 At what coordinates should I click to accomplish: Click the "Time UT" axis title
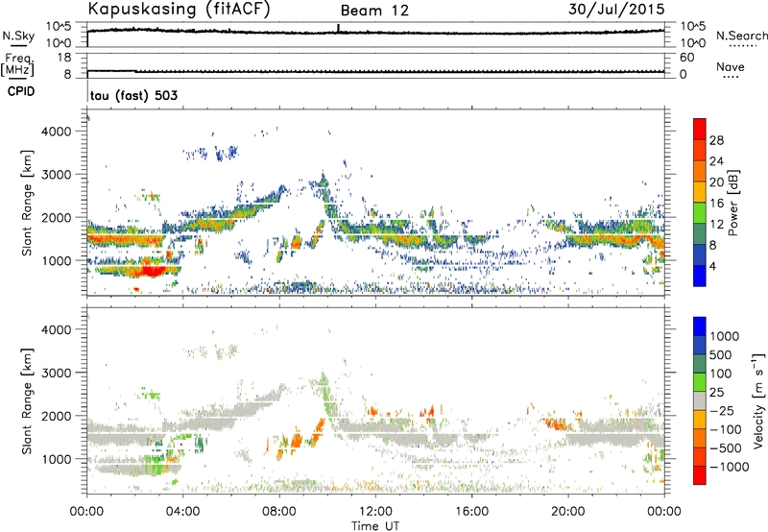(375, 525)
